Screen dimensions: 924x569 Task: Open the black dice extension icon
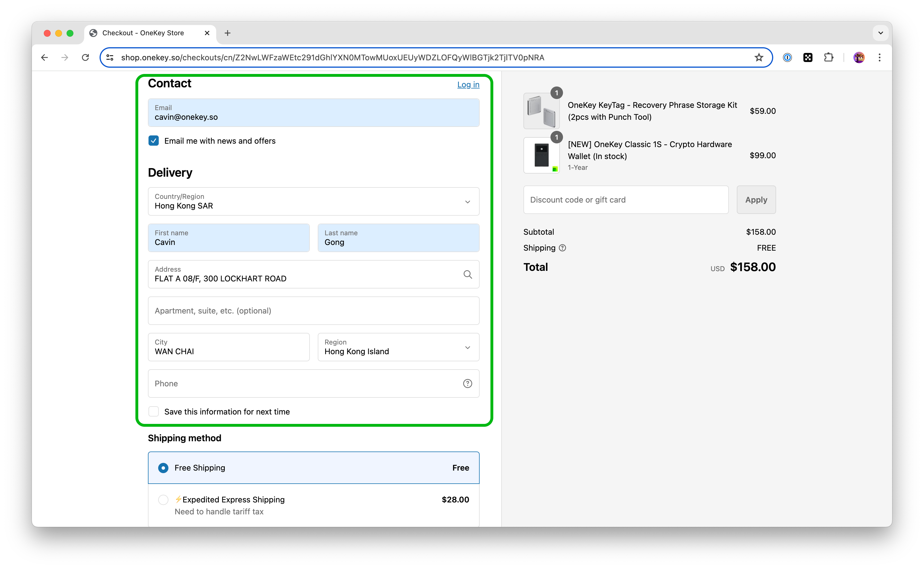tap(808, 57)
